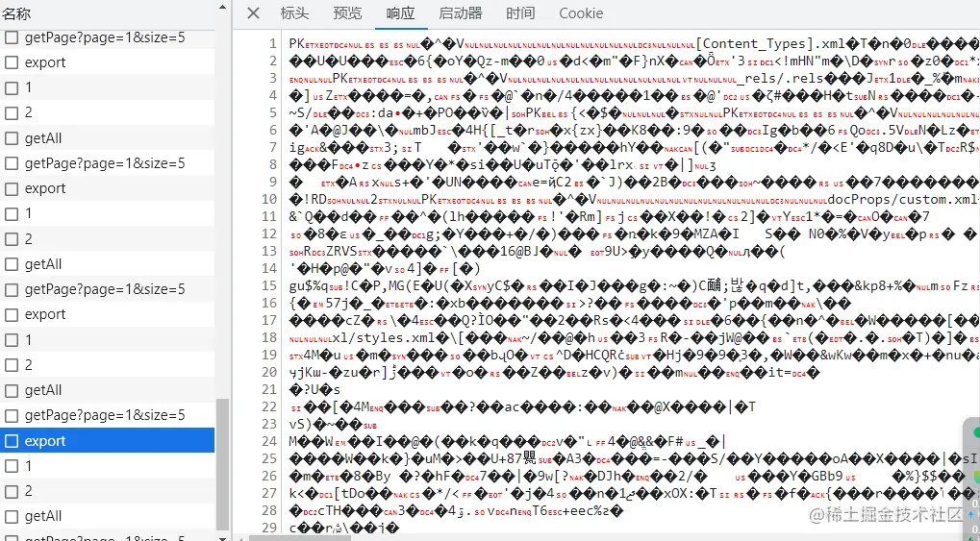Click the _rels/.rels text in line 3
The width and height of the screenshot is (980, 541).
(781, 78)
